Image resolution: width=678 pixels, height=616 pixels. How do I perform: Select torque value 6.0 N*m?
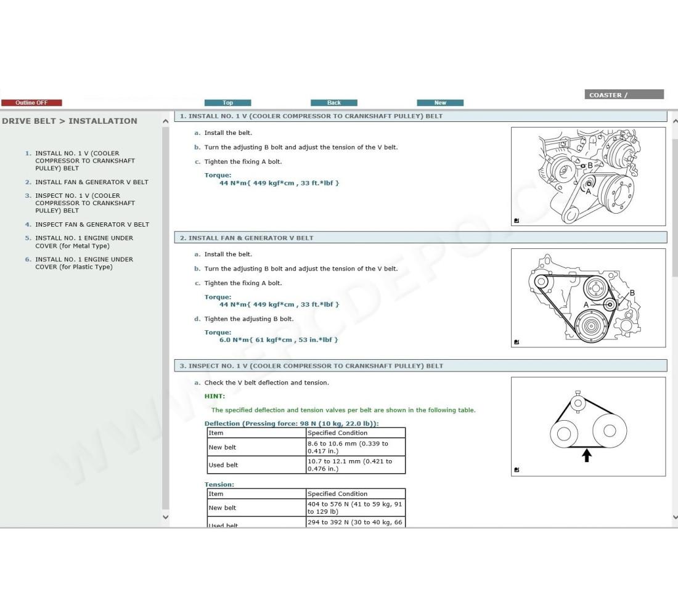[279, 340]
